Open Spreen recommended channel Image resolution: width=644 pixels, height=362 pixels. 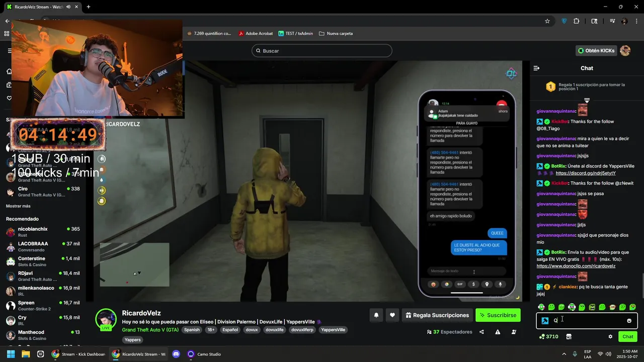tap(43, 306)
